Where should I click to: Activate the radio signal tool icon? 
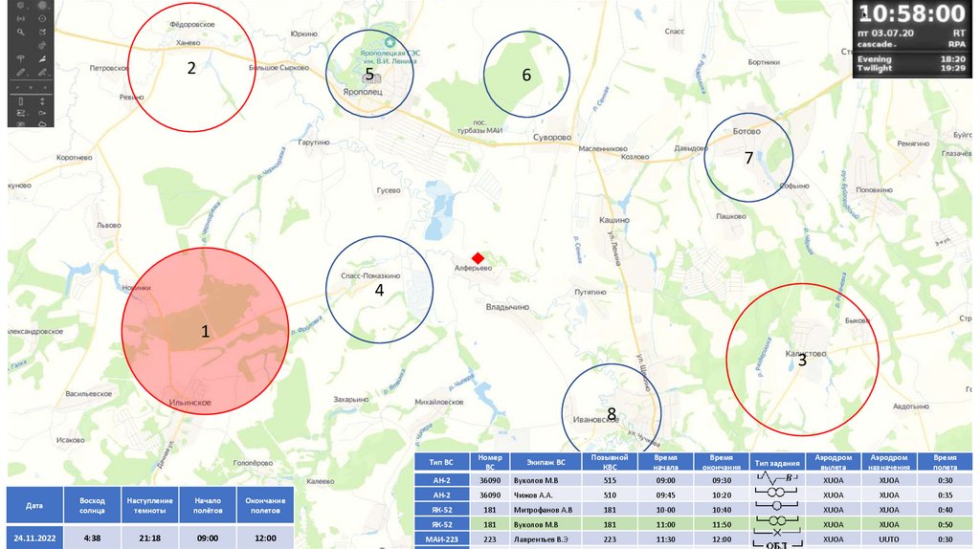coord(21,19)
